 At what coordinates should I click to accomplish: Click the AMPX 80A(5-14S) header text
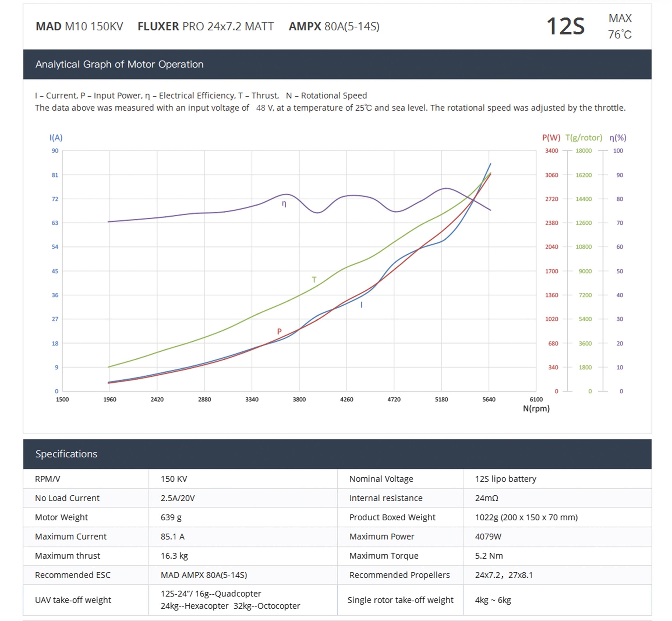[334, 26]
